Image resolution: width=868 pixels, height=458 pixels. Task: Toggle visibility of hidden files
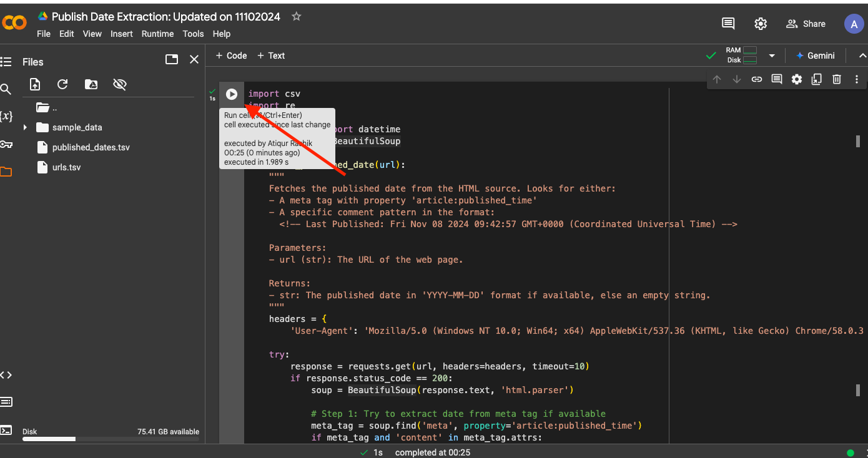point(119,84)
